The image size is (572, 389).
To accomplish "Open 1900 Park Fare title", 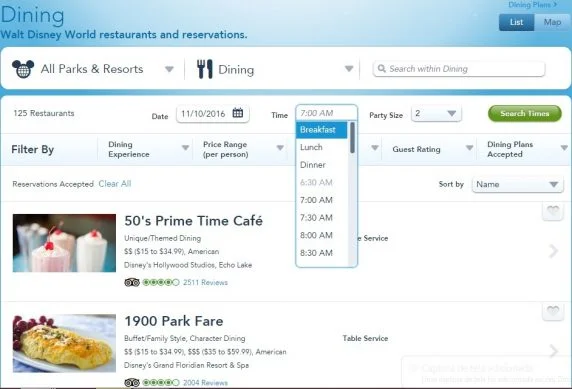I will tap(174, 321).
